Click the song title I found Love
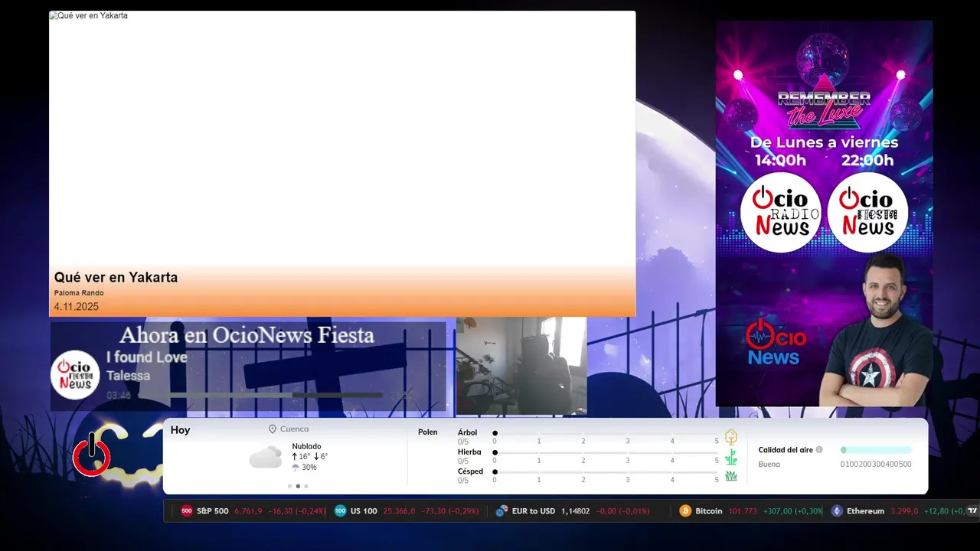980x551 pixels. coord(147,357)
